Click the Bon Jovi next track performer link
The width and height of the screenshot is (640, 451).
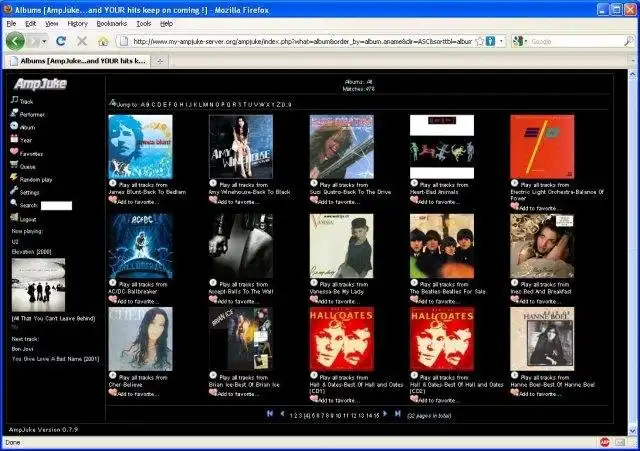coord(22,349)
